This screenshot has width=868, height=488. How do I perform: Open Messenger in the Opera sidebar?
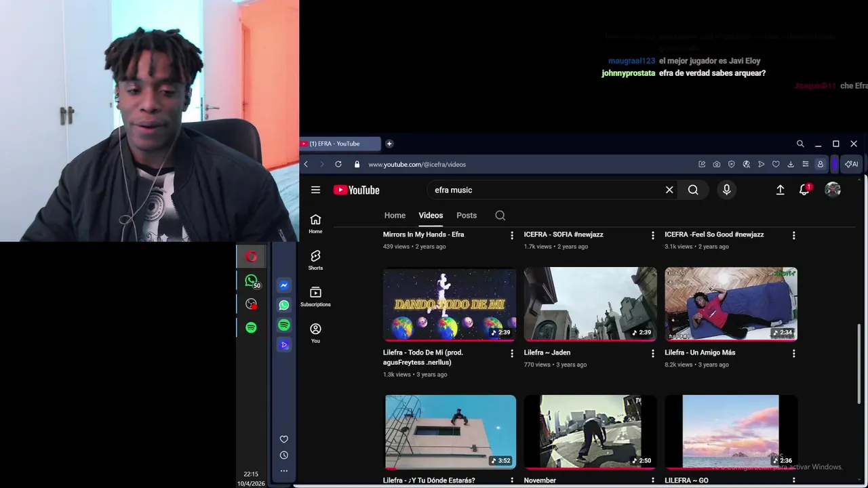(x=284, y=285)
